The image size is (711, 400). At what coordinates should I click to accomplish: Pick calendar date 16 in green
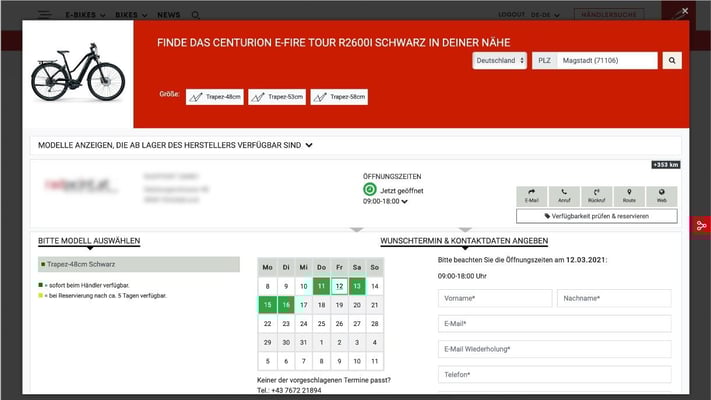286,305
